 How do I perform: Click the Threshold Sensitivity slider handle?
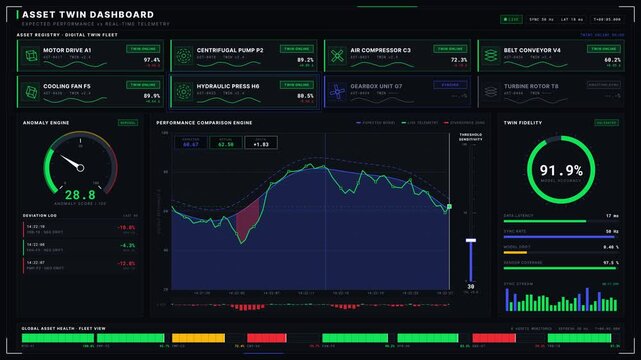pyautogui.click(x=471, y=240)
